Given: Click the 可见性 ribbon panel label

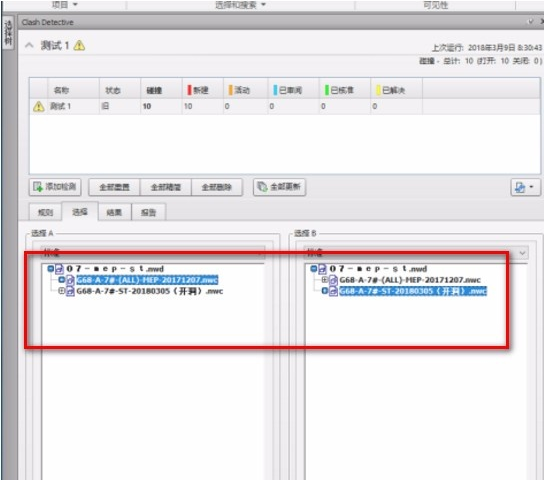Looking at the screenshot, I should (x=435, y=5).
